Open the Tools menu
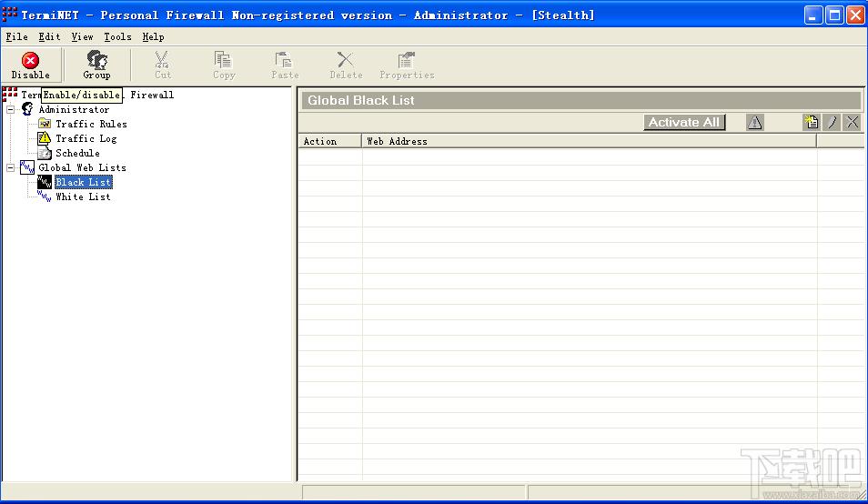Screen dimensions: 868x504 118,36
